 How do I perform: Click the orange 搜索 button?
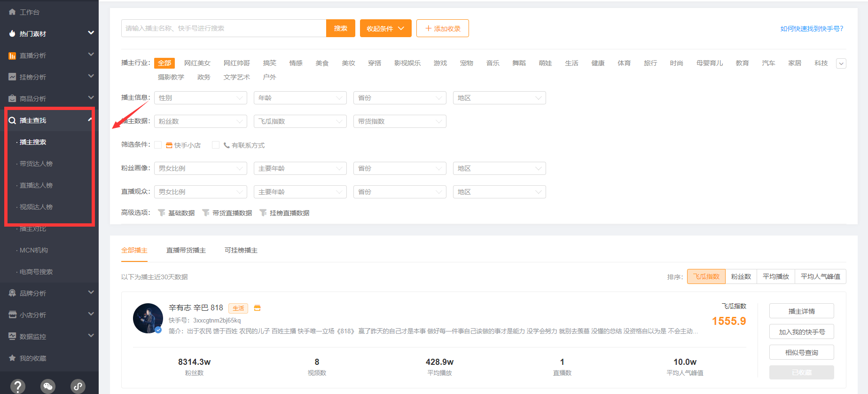[341, 28]
